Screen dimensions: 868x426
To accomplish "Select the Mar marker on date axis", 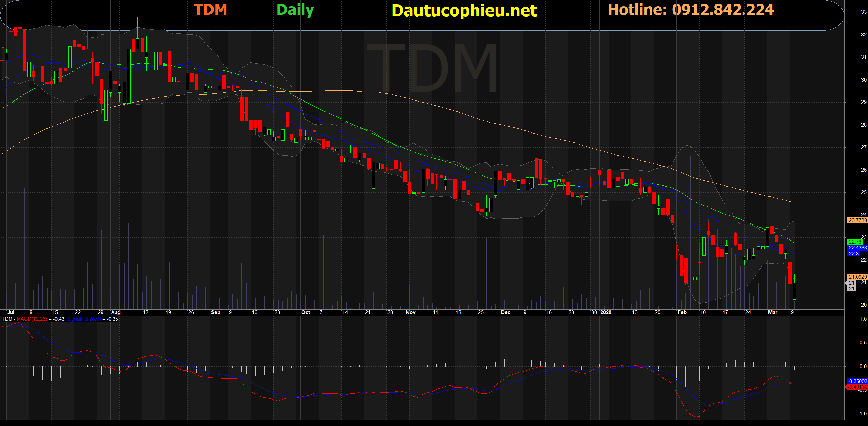I will tap(773, 312).
